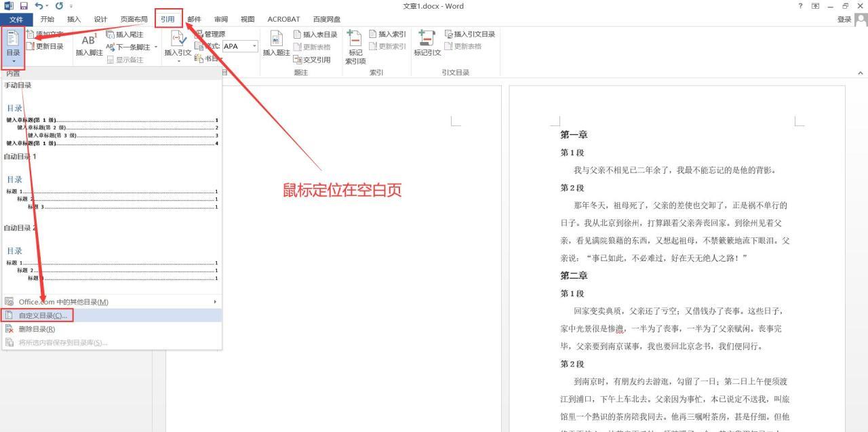Viewport: 868px width, 432px height.
Task: Click the Undo arrow in quick access toolbar
Action: [x=39, y=6]
